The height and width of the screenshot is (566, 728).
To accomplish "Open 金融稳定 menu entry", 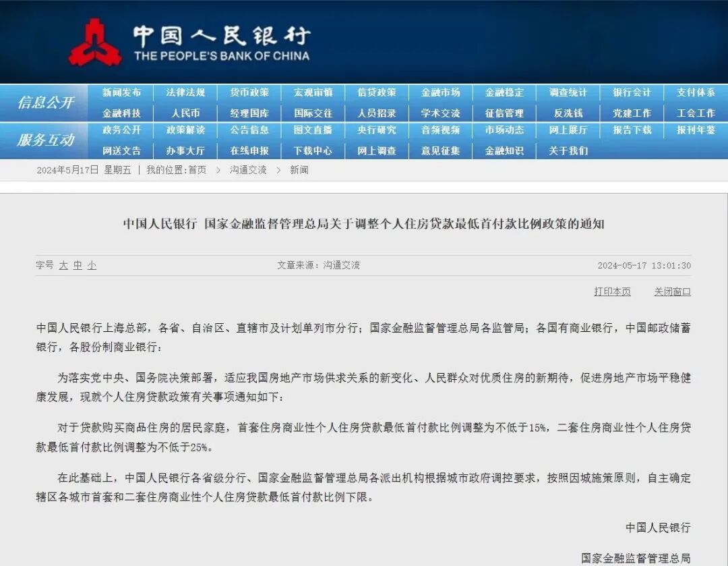I will pos(504,92).
